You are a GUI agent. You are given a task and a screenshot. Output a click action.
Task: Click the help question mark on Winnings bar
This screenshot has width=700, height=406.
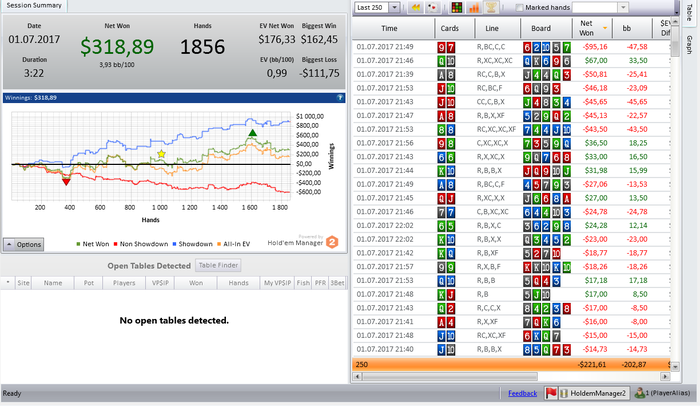tap(340, 97)
